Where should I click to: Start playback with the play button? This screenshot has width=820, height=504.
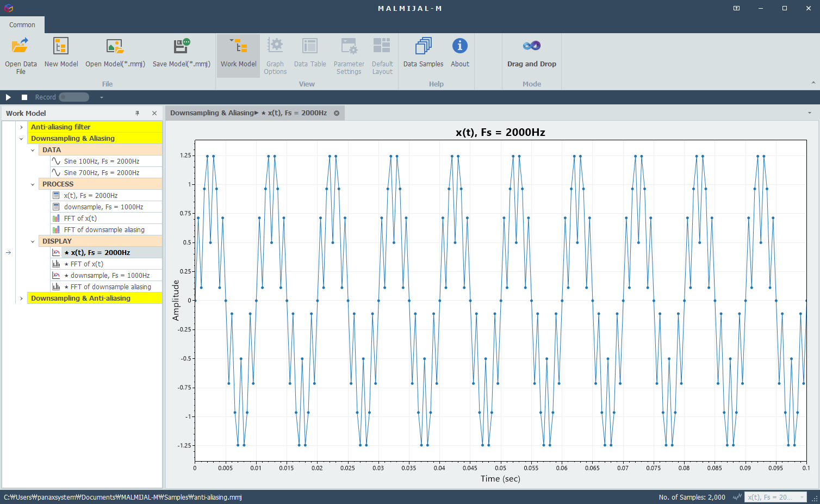8,97
